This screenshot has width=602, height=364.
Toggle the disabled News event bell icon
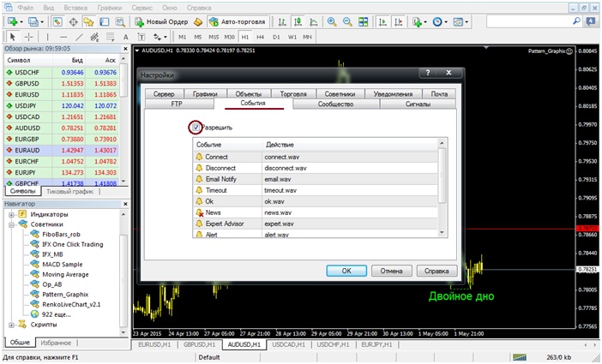pos(201,212)
